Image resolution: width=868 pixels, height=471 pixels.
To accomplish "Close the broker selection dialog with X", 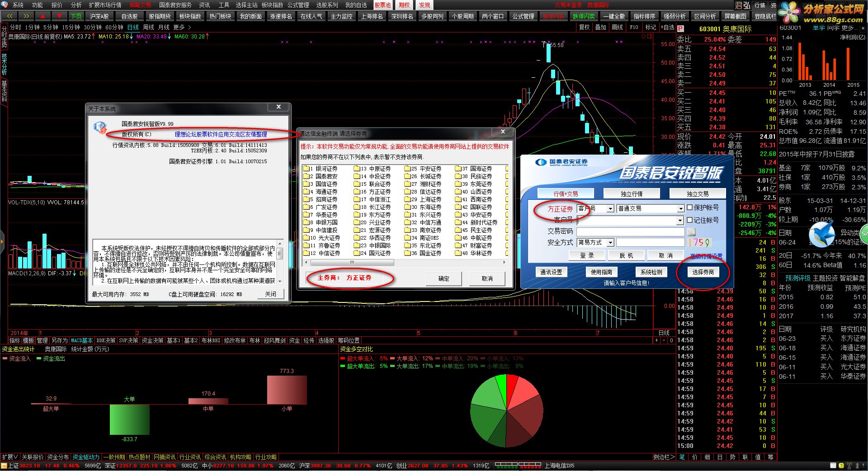I will pyautogui.click(x=503, y=132).
